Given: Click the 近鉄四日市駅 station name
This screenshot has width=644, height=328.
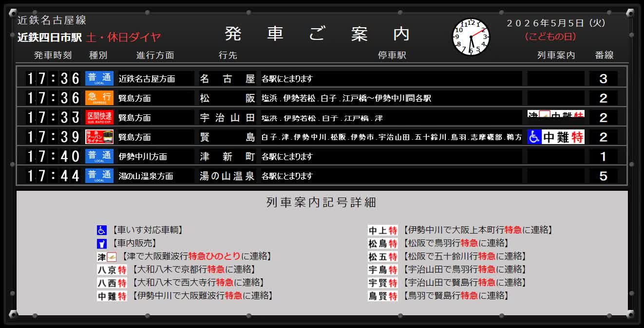Looking at the screenshot, I should [x=51, y=37].
